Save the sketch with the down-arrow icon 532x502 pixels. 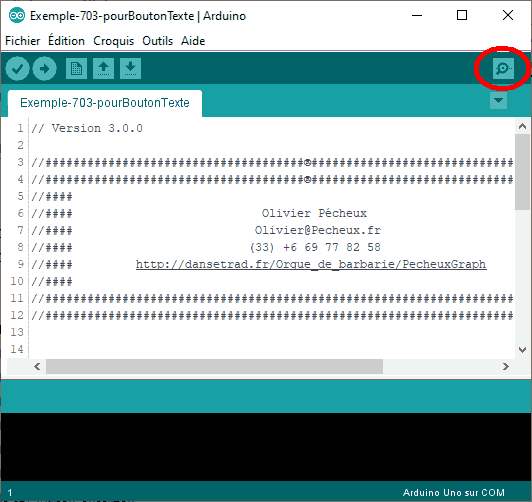coord(130,69)
